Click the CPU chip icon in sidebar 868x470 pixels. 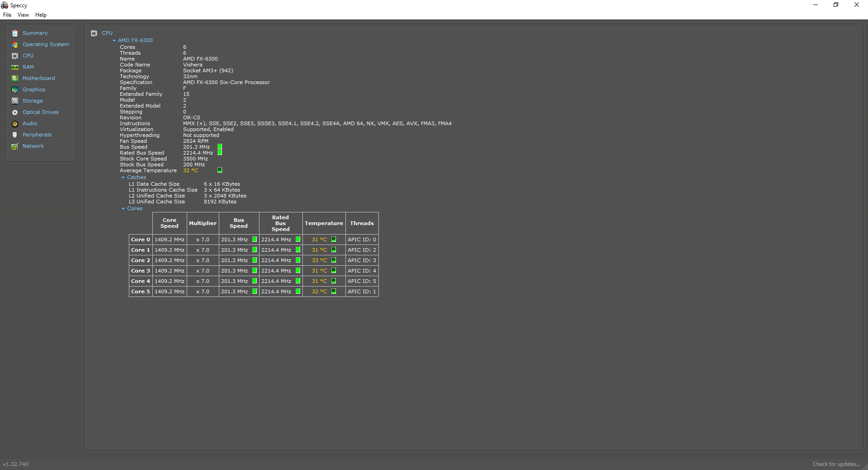pos(15,56)
